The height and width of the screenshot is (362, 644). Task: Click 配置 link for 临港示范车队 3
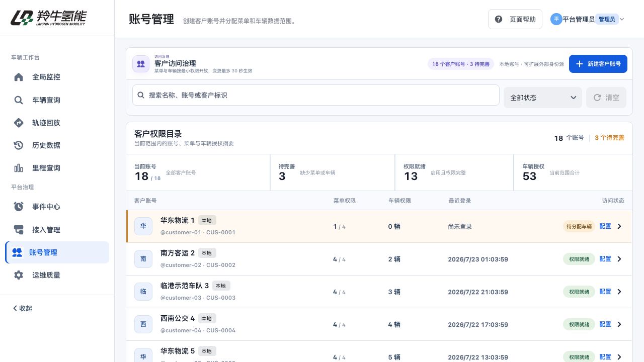point(605,292)
